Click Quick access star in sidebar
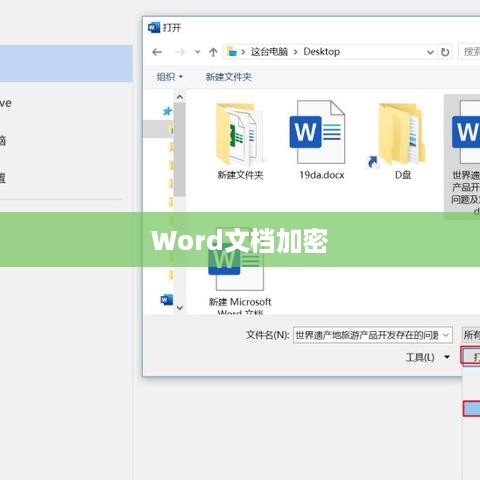 167,111
